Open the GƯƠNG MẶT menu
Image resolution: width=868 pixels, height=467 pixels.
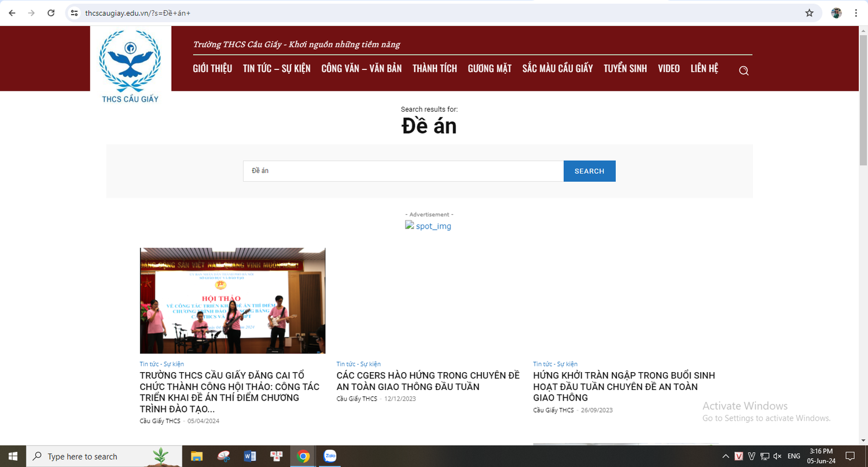point(490,68)
